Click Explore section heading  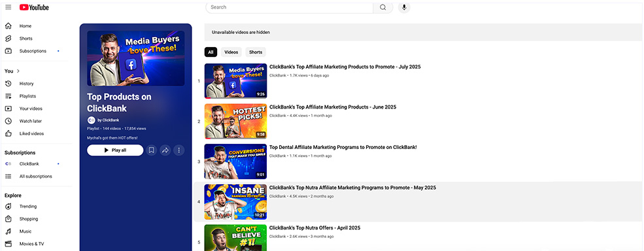coord(12,195)
